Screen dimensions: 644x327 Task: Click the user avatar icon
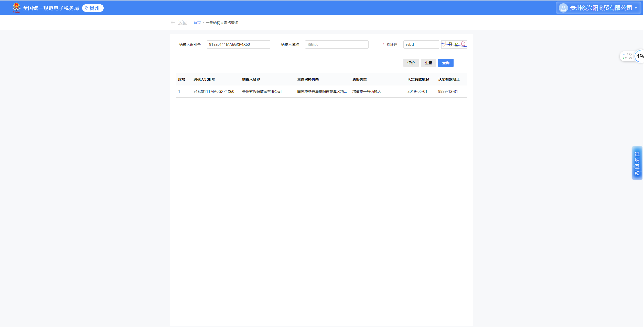tap(563, 8)
